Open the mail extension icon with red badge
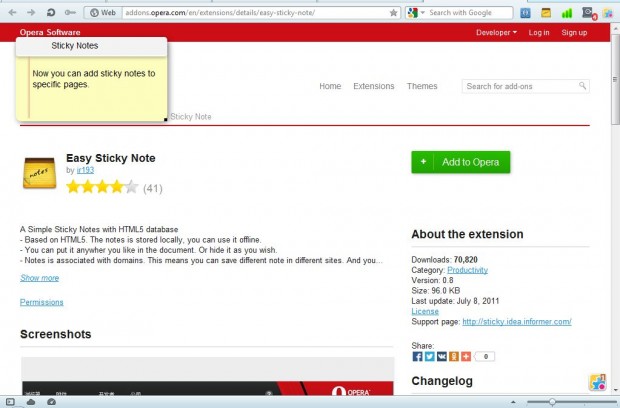The width and height of the screenshot is (620, 408). click(x=589, y=13)
